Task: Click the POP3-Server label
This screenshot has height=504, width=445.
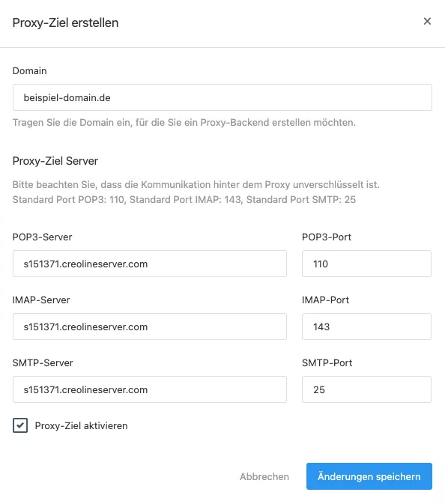Action: (42, 237)
